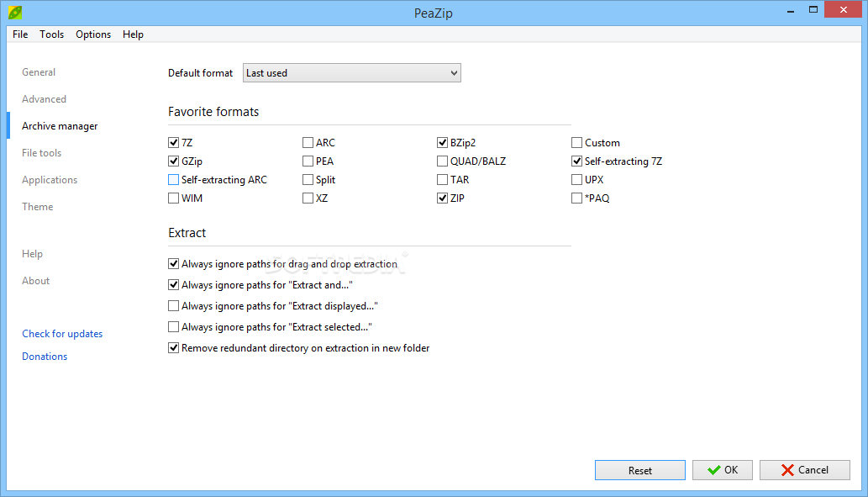Click the Extract section heading

click(187, 233)
